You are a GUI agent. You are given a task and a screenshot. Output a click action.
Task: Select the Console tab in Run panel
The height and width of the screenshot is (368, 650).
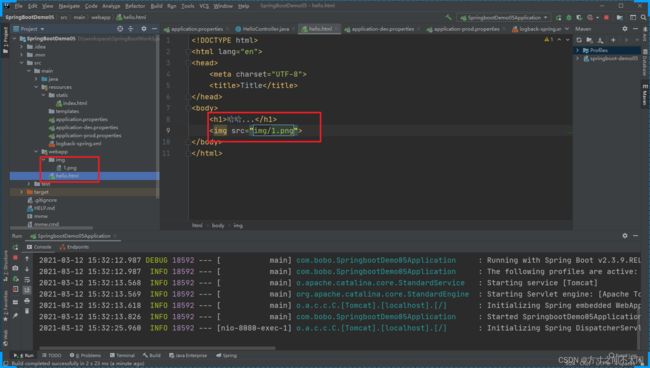click(39, 247)
